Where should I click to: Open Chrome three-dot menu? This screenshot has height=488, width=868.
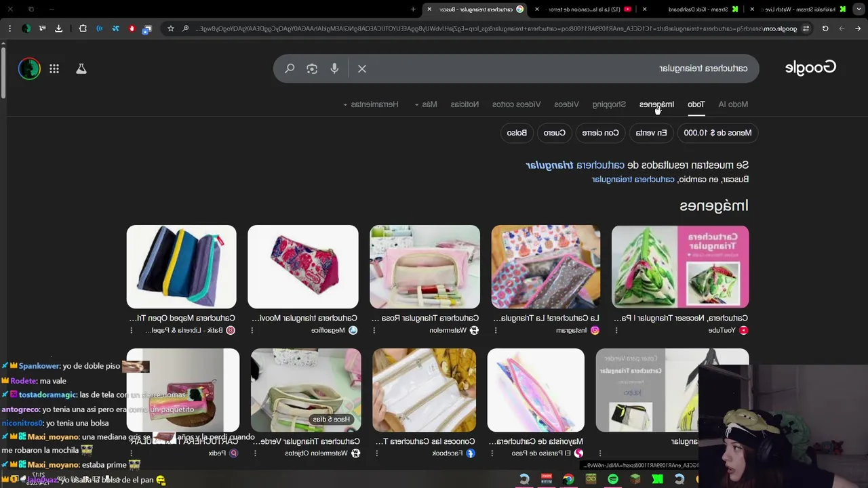pos(9,28)
